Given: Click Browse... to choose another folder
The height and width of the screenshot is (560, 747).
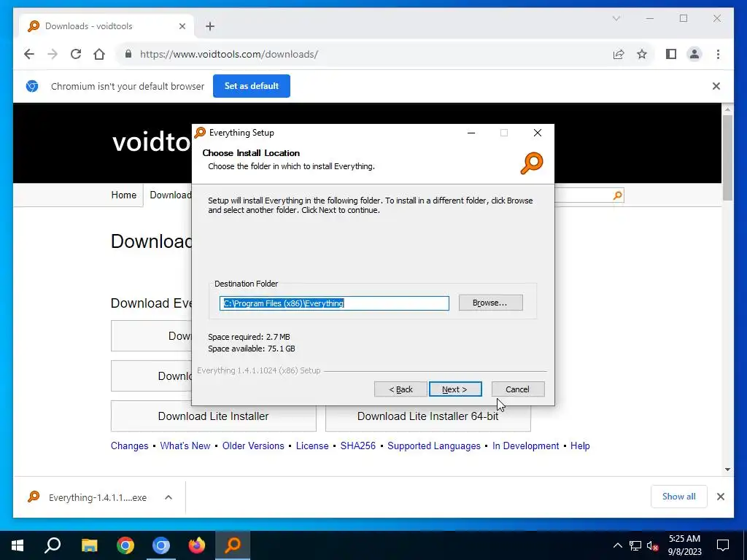Looking at the screenshot, I should tap(490, 303).
